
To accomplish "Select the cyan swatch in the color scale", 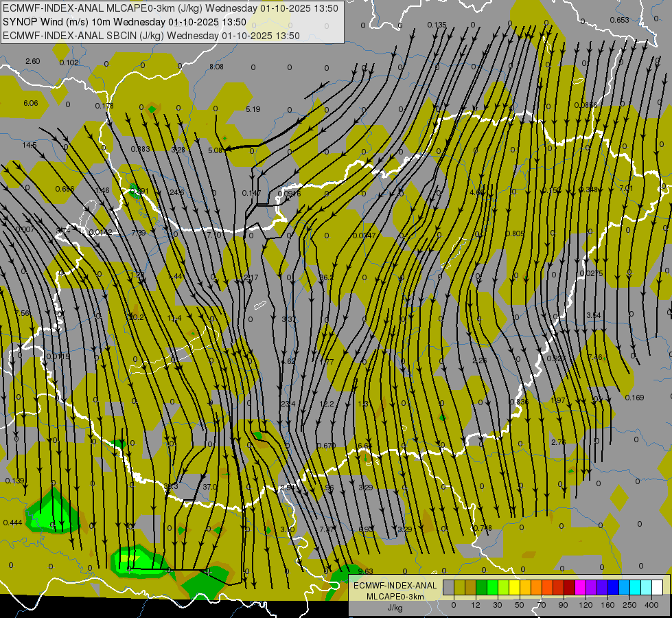I will tap(635, 587).
